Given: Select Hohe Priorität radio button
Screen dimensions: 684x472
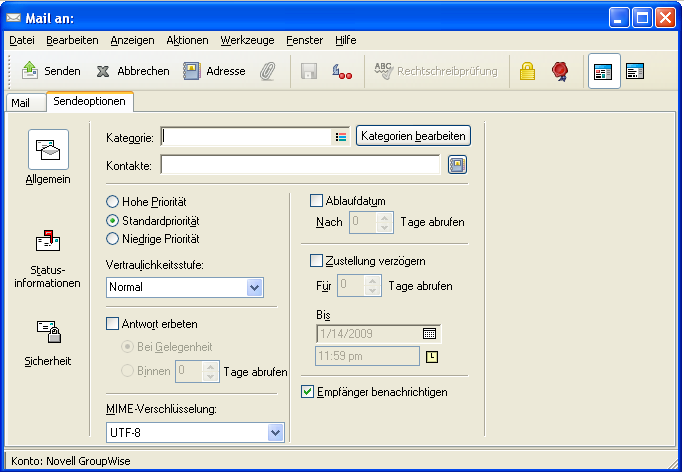Looking at the screenshot, I should pos(113,202).
